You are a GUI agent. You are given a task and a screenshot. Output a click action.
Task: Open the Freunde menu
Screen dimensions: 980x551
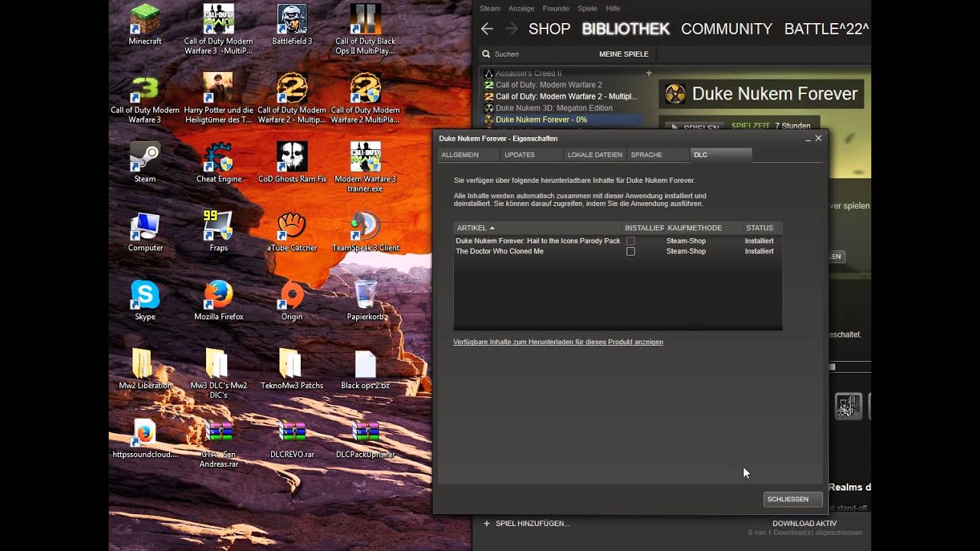click(556, 8)
